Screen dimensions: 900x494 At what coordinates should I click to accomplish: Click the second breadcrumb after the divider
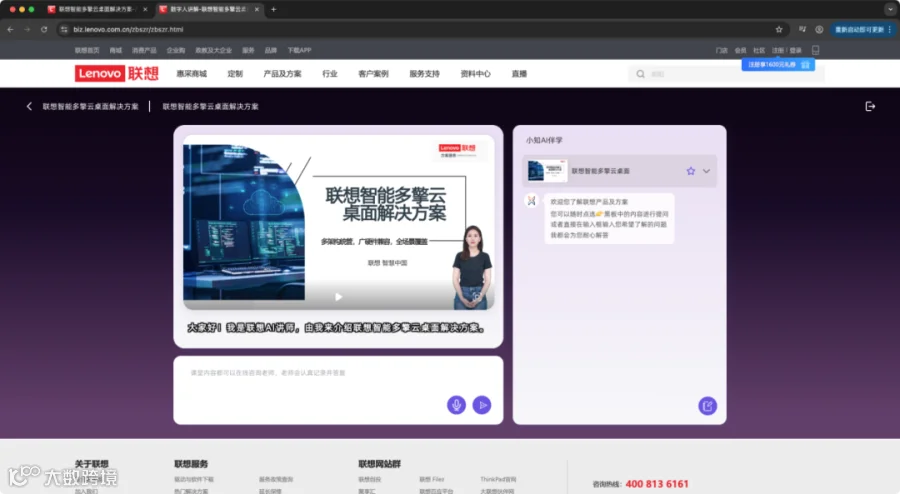[x=210, y=106]
